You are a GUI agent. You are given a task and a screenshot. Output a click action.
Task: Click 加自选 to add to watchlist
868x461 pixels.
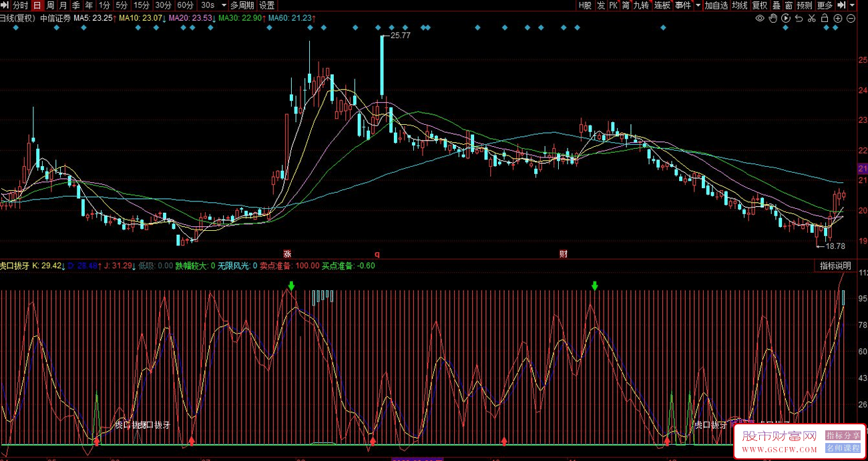[716, 5]
